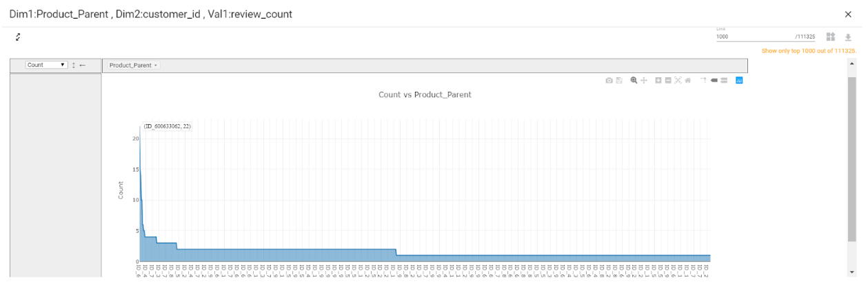This screenshot has height=291, width=868.
Task: Download plot as PNG camera icon
Action: click(609, 81)
